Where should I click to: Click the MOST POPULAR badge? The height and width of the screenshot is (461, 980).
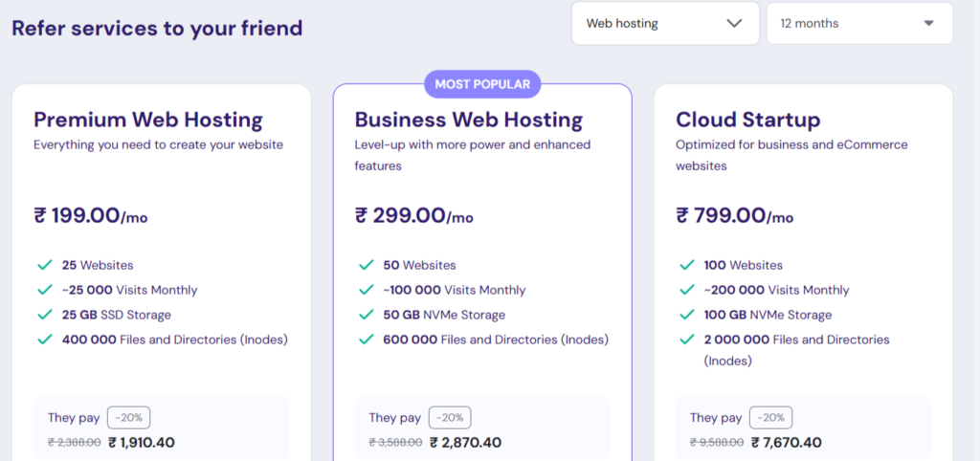[481, 84]
